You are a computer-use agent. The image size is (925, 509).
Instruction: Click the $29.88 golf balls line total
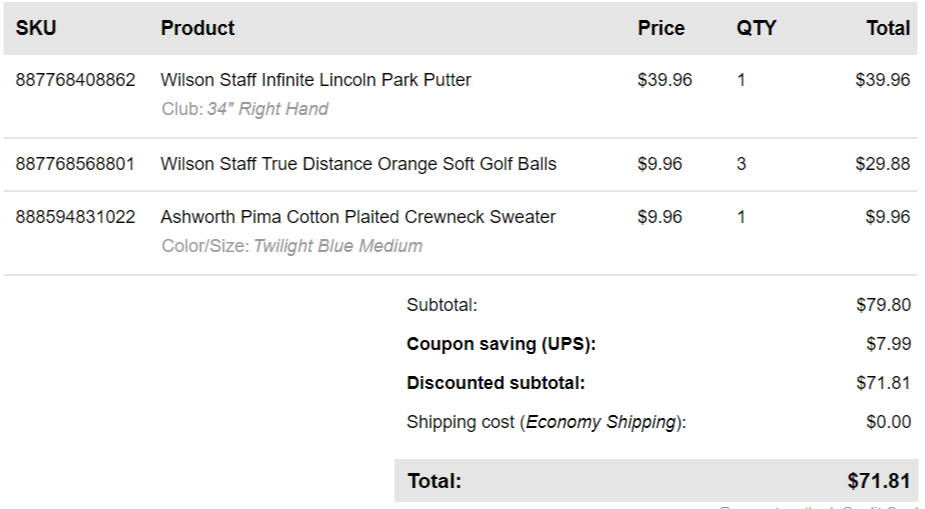tap(883, 164)
